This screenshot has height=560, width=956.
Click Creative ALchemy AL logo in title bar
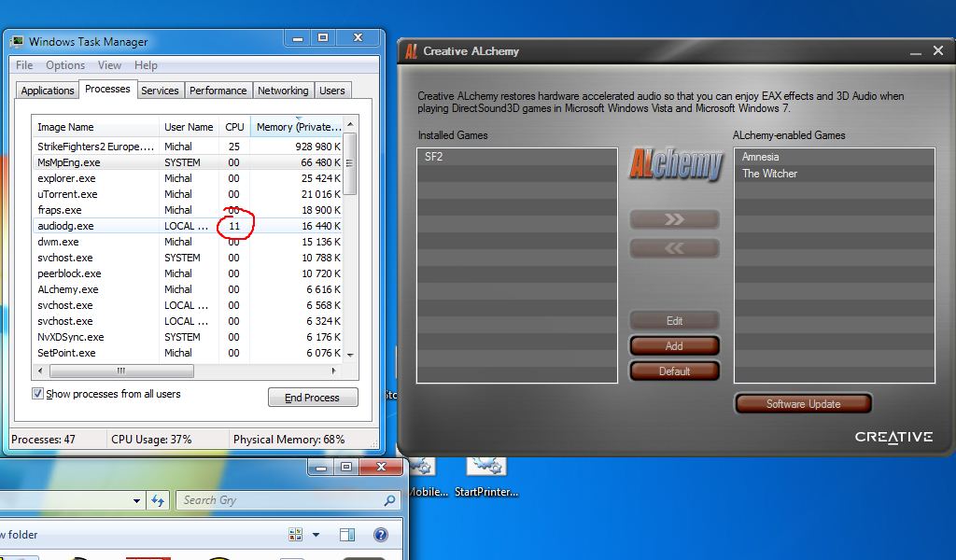click(411, 51)
